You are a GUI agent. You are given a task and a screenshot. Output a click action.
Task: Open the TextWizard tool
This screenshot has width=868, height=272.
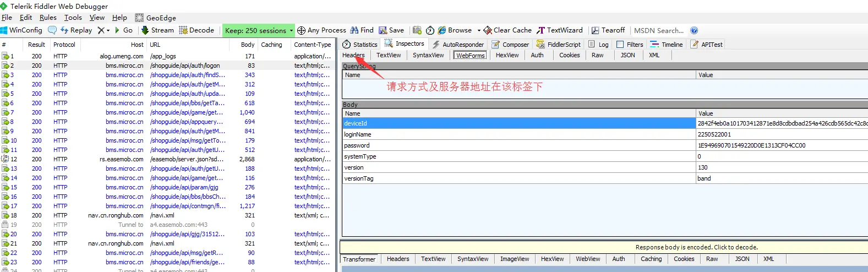(560, 30)
